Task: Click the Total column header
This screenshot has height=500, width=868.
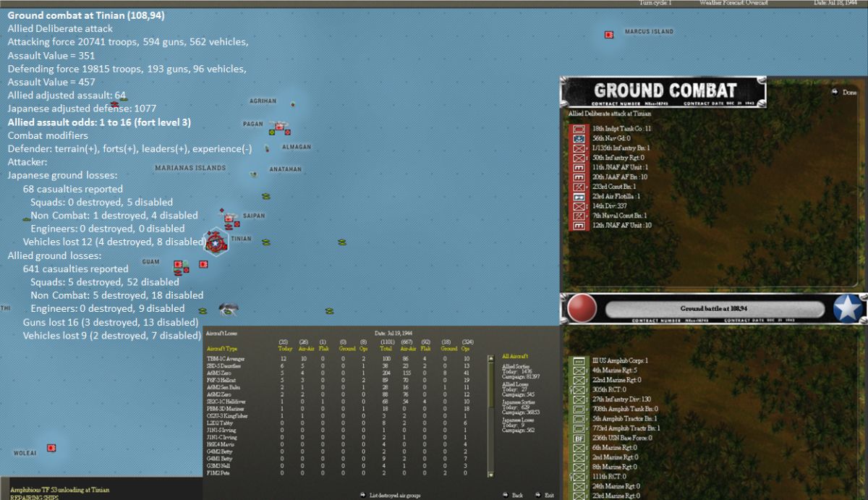Action: pos(387,348)
